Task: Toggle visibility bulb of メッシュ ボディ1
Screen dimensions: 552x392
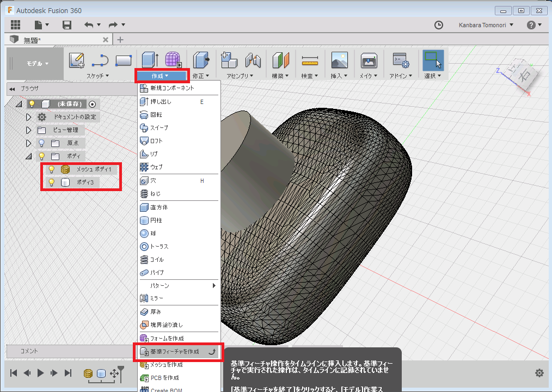Action: point(52,169)
